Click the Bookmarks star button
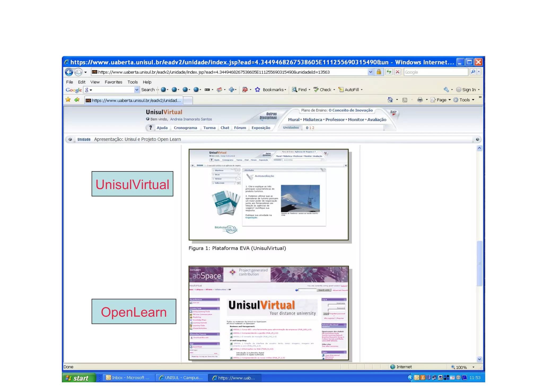 (257, 90)
